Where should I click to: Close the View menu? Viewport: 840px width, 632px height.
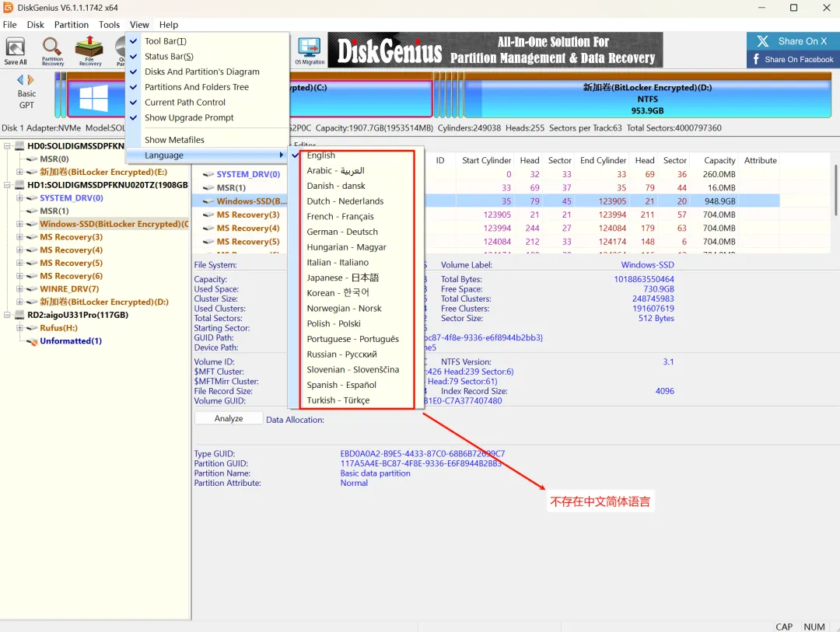click(139, 25)
